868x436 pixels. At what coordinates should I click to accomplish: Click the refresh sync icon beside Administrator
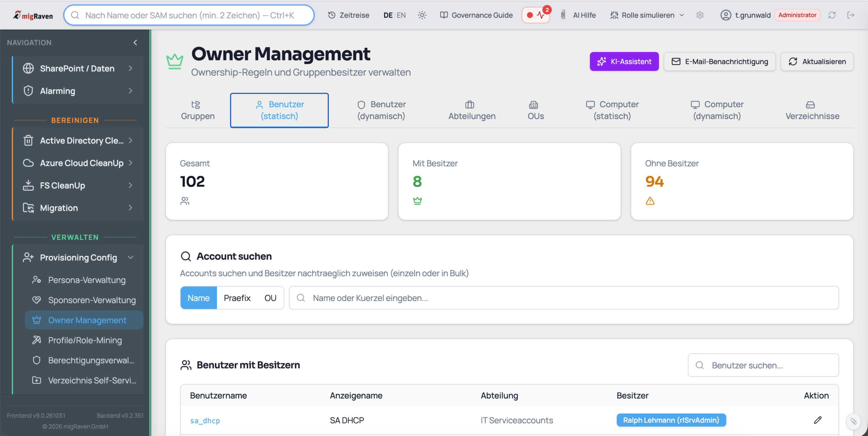click(832, 15)
